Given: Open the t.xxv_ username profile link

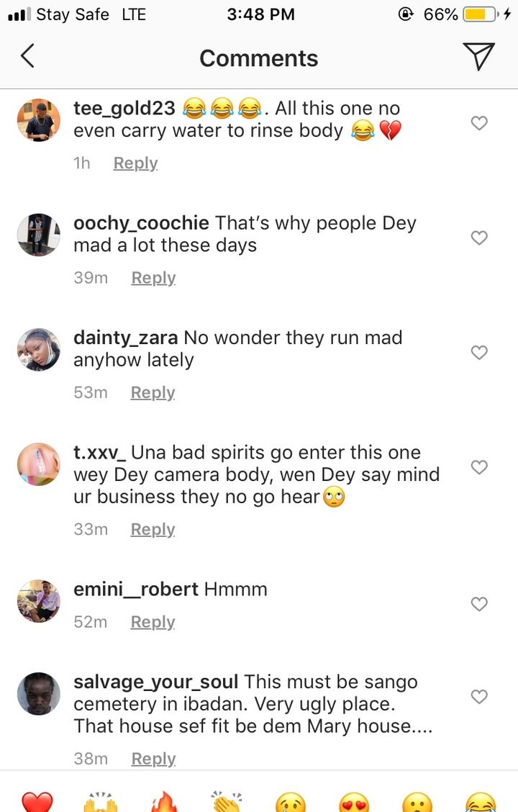Looking at the screenshot, I should pos(99,453).
